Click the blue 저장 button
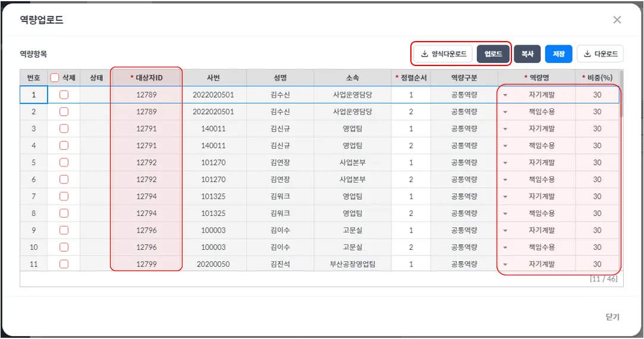644x339 pixels. pos(558,54)
